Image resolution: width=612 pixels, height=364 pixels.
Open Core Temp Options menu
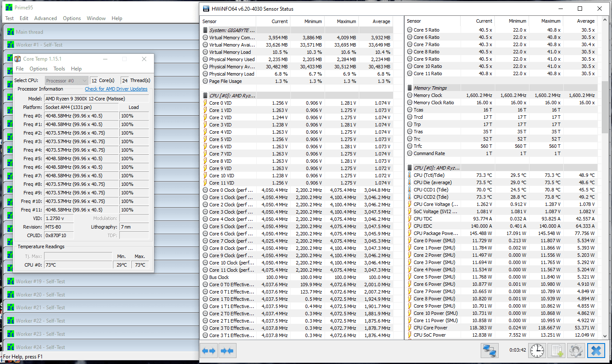[38, 69]
